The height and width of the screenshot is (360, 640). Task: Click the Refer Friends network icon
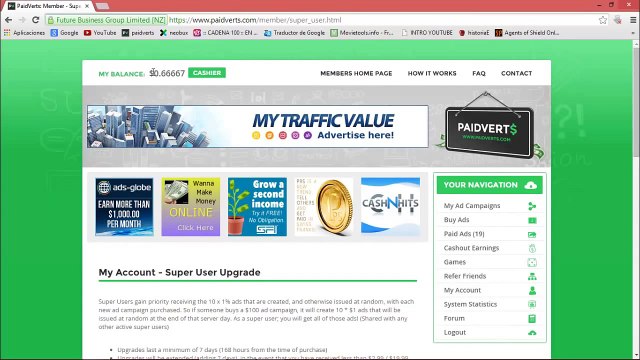532,276
